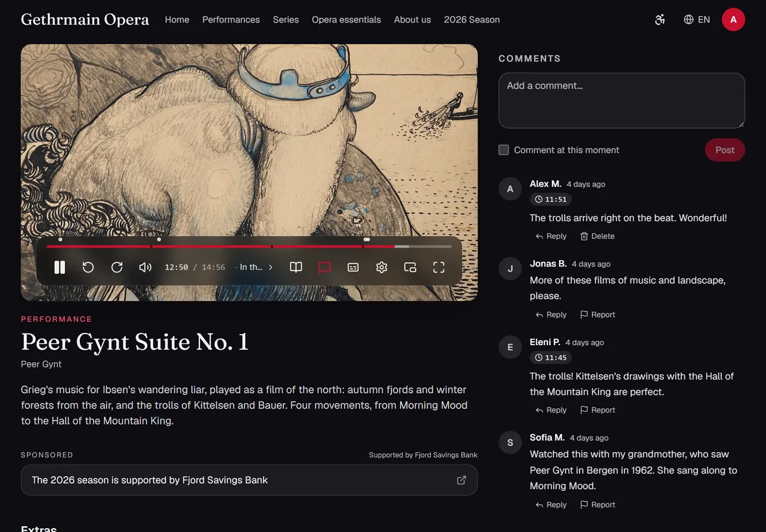Rewind using the skip-back icon
Viewport: 766px width, 532px height.
click(88, 267)
